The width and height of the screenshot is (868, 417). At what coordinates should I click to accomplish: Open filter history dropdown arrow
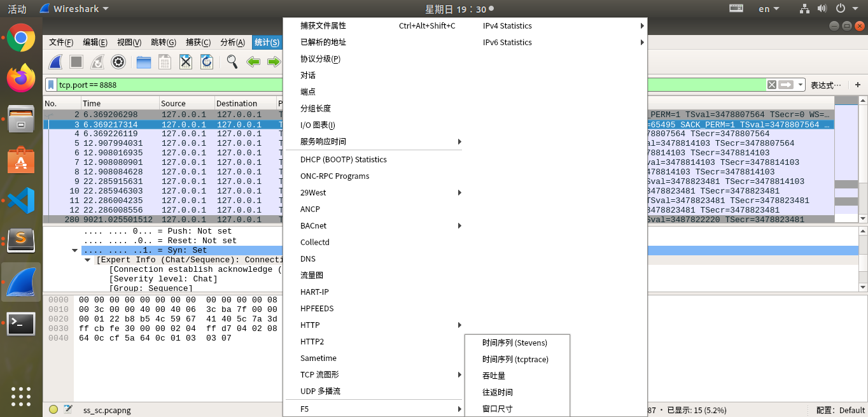tap(801, 85)
